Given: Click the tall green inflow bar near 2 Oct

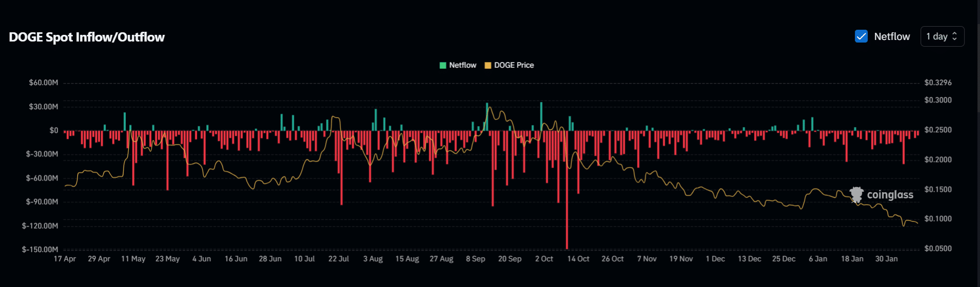Looking at the screenshot, I should tap(541, 116).
